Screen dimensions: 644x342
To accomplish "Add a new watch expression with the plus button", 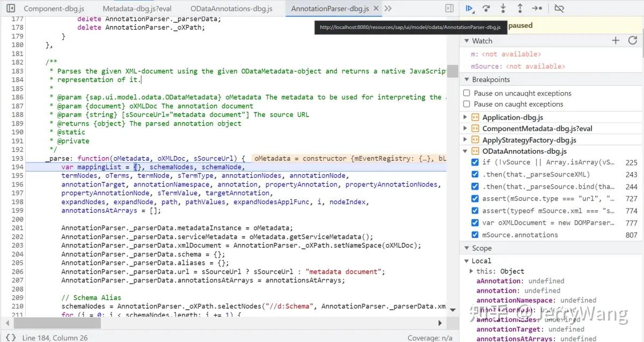I will (616, 40).
